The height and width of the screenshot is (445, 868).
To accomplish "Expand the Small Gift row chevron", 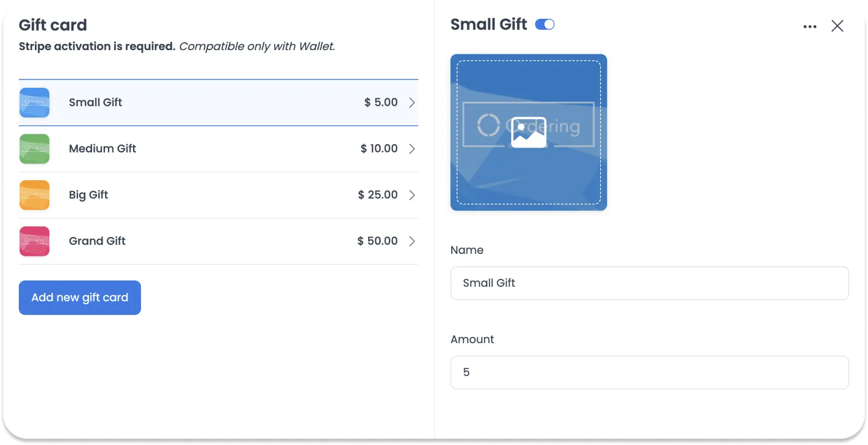I will point(412,102).
